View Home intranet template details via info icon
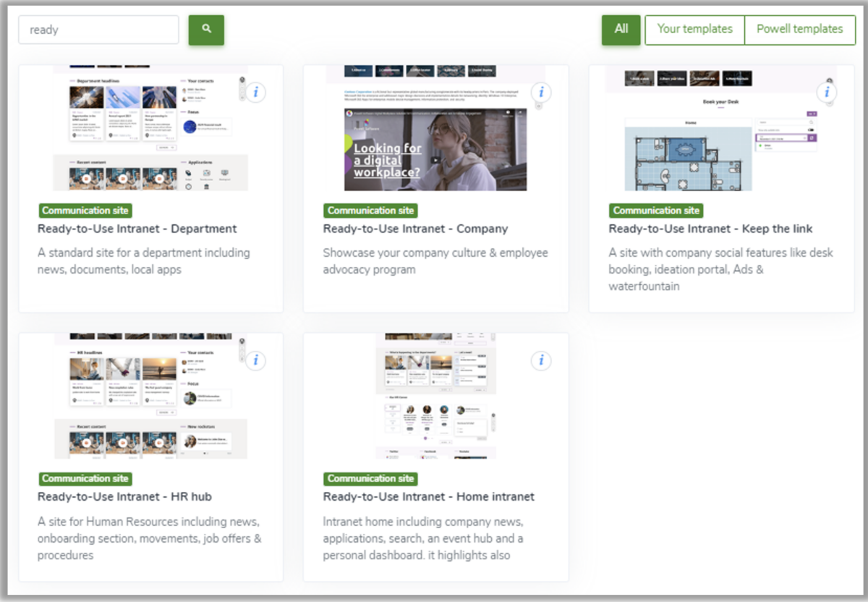The width and height of the screenshot is (868, 602). pyautogui.click(x=541, y=360)
